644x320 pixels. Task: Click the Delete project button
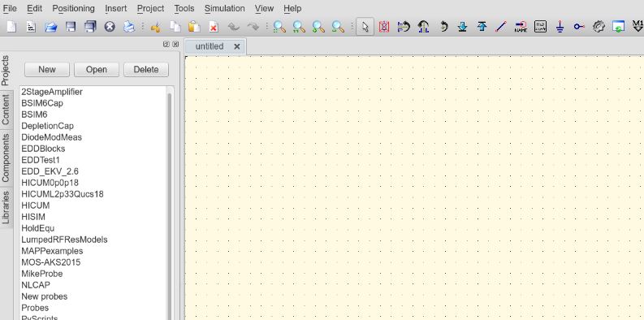click(x=146, y=69)
